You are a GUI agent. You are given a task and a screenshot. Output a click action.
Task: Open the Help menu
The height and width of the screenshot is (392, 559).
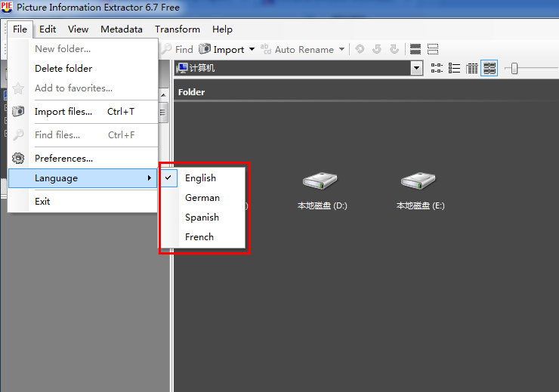click(222, 29)
